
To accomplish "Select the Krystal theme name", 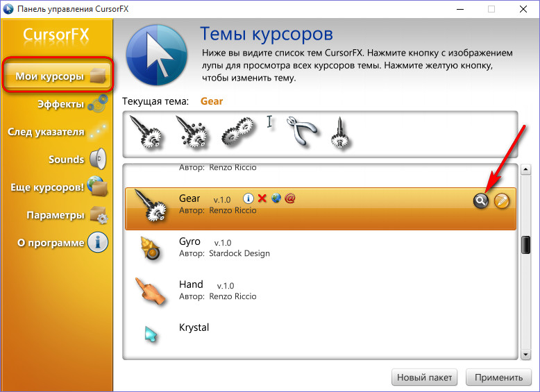I will [x=194, y=327].
